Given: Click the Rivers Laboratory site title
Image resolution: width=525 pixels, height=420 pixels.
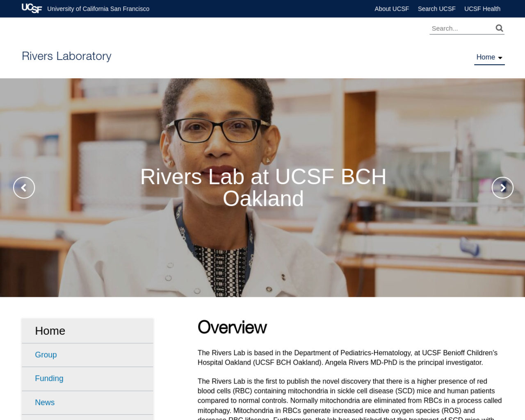Looking at the screenshot, I should [x=66, y=56].
